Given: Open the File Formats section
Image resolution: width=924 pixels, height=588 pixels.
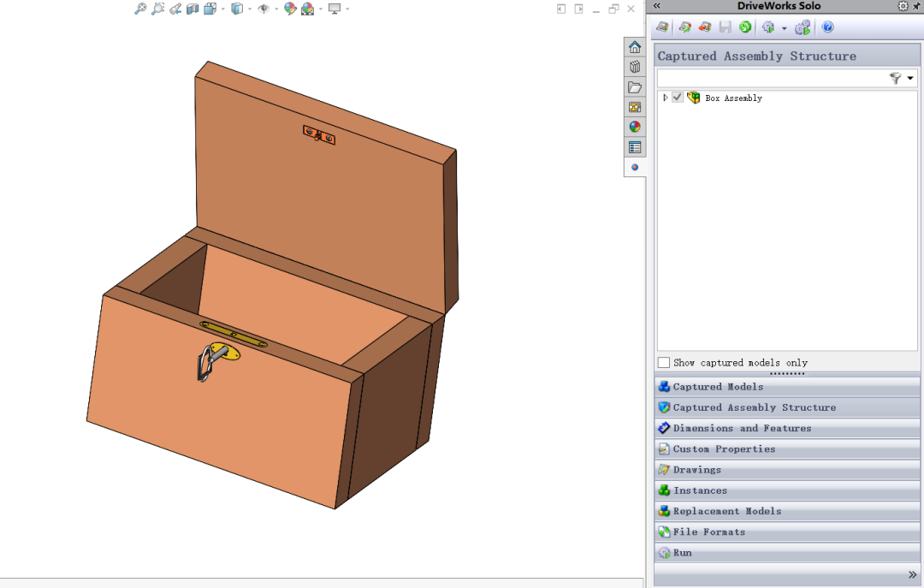Looking at the screenshot, I should pos(787,532).
